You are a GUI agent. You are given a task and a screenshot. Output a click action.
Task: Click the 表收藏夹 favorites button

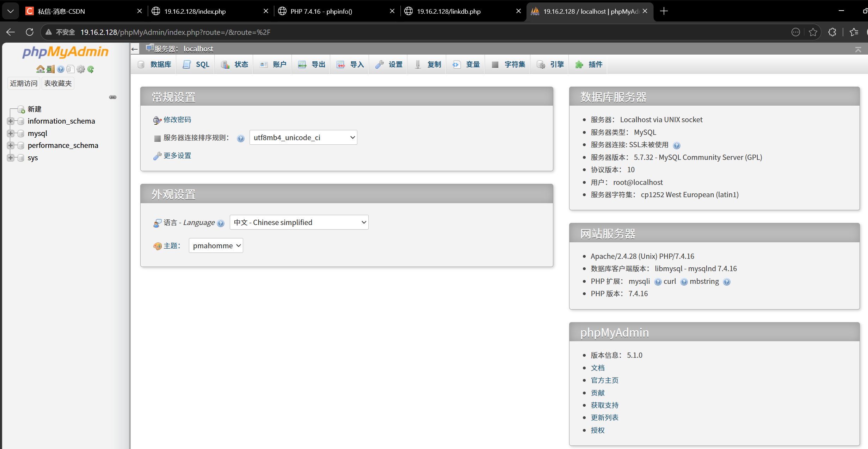click(58, 83)
